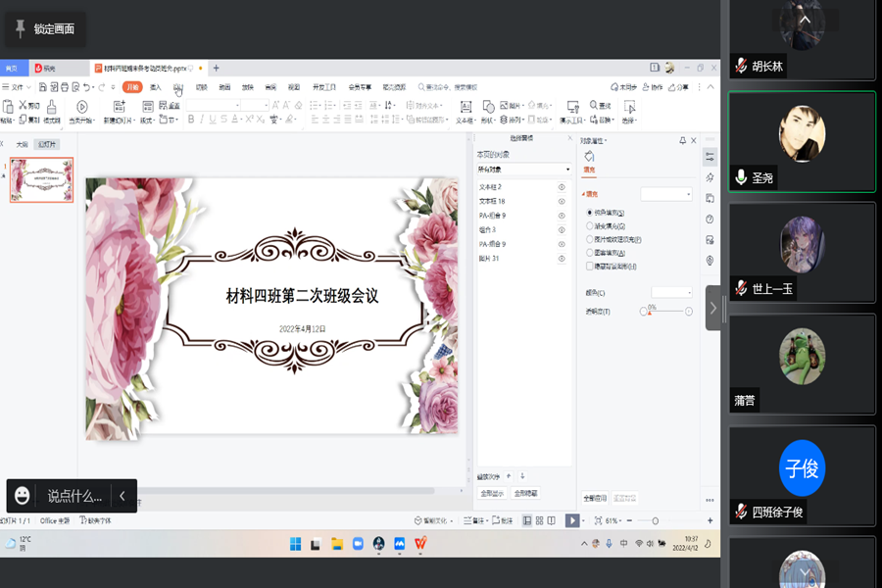
Task: Click the 锁定画面 pin icon
Action: point(21,29)
